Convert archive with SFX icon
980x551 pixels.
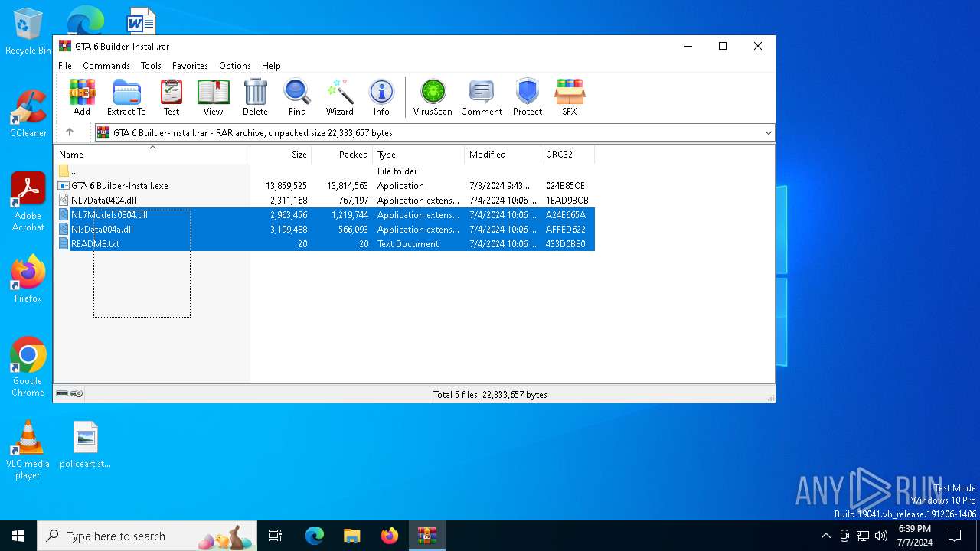coord(569,97)
